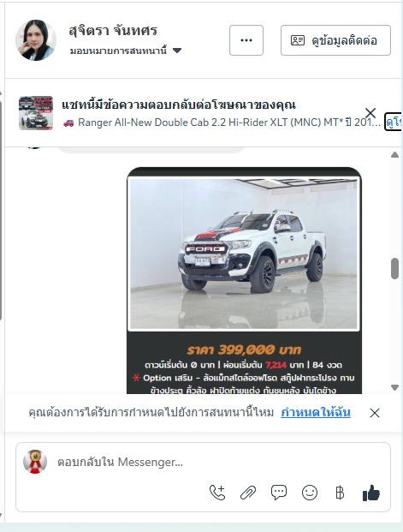
Task: Click the dropdown arrow beside conversation assignment
Action: tap(177, 51)
